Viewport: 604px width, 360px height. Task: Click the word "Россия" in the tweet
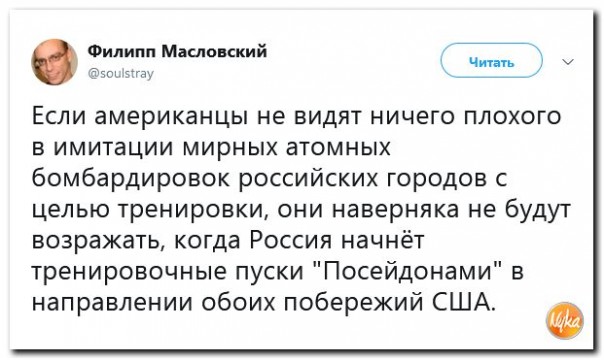coord(291,241)
